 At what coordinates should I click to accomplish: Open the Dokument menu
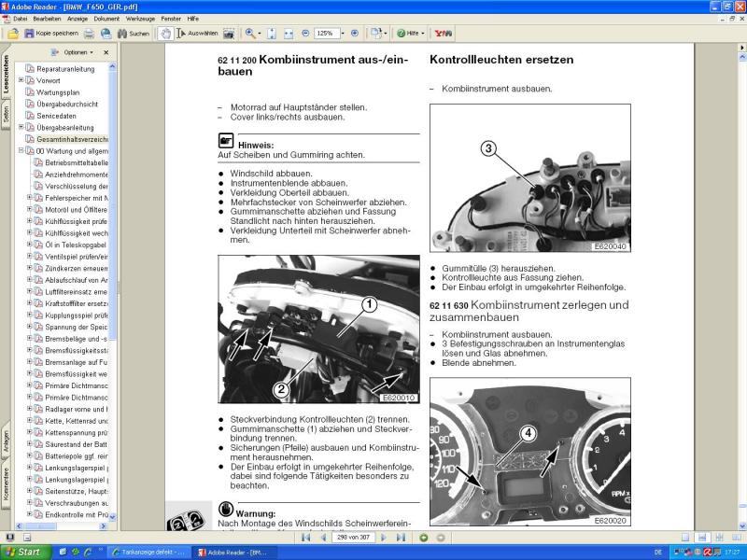(x=106, y=19)
